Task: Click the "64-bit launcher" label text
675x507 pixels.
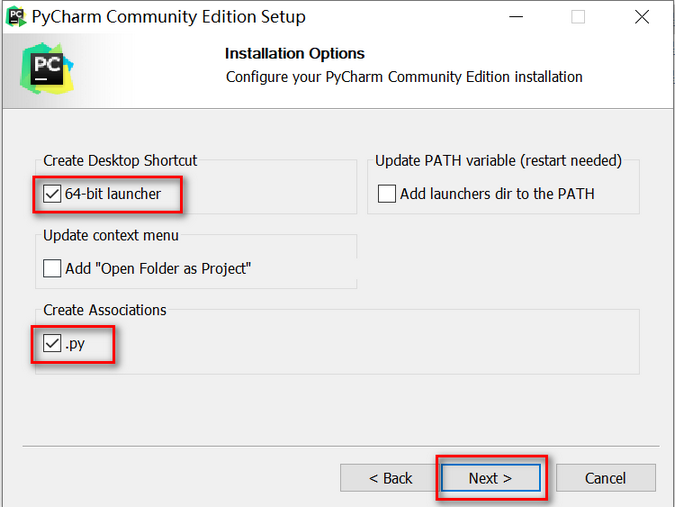Action: click(113, 193)
